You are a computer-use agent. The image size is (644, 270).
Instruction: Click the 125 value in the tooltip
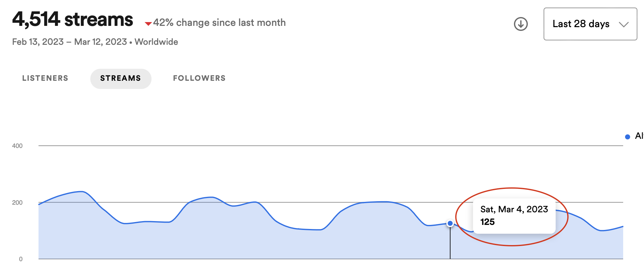[x=487, y=222]
